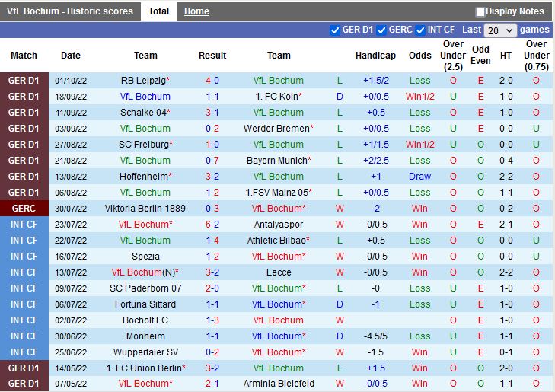Click Antalyaspor team name
Screen dimensions: 555x392
pos(279,225)
